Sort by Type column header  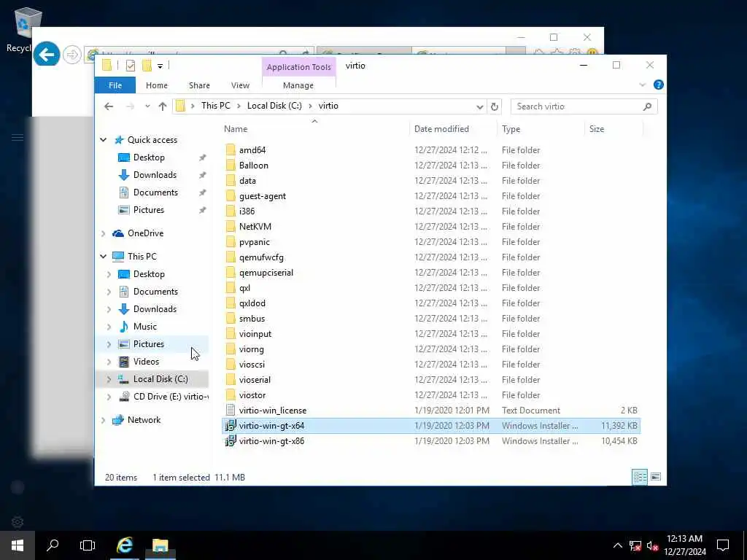511,129
